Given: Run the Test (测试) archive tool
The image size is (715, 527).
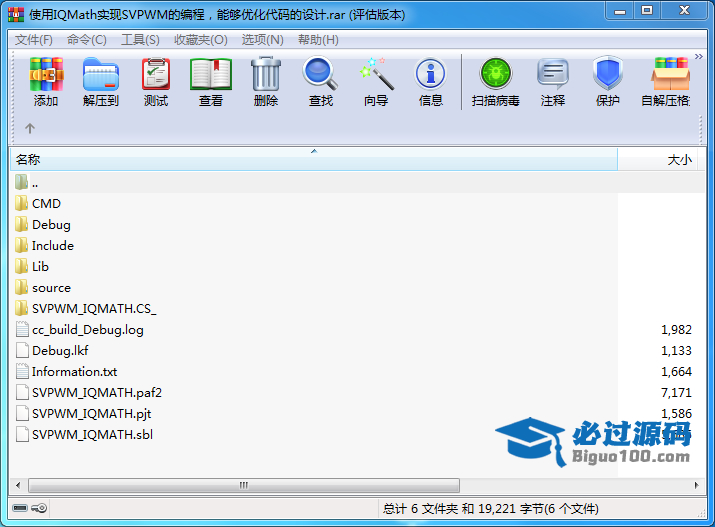Looking at the screenshot, I should 156,82.
